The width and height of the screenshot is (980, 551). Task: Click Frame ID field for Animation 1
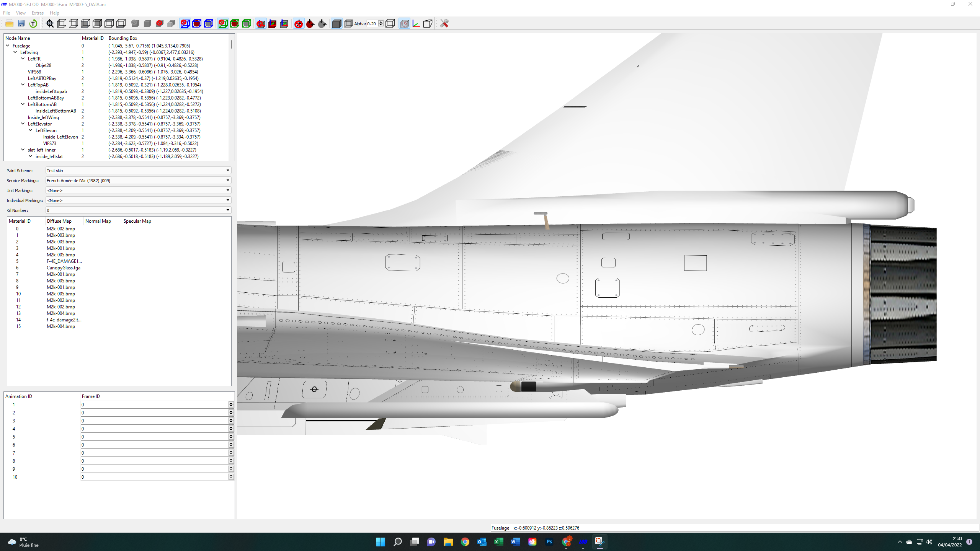[155, 405]
